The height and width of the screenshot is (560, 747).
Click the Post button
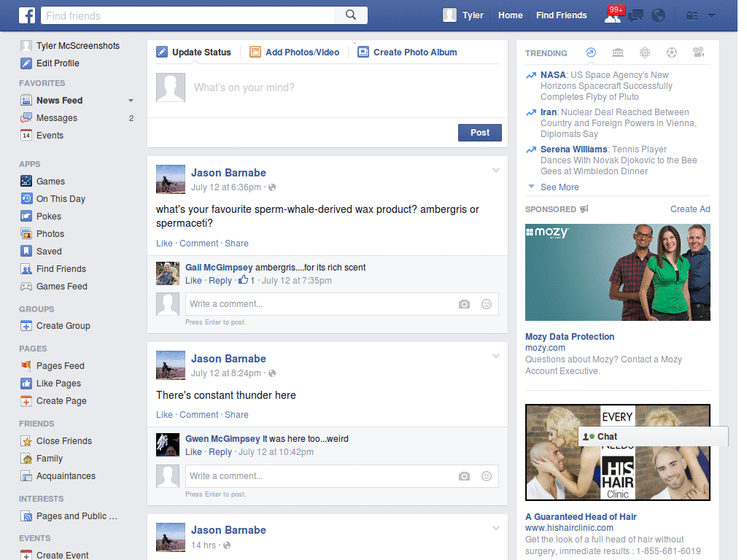click(480, 133)
